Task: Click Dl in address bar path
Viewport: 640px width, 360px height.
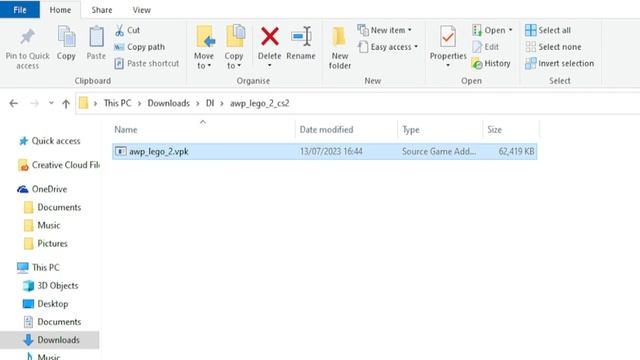Action: click(x=210, y=103)
